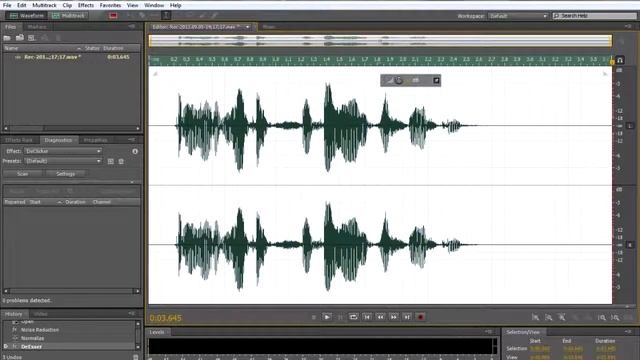Viewport: 640px width, 360px height.
Task: Save the diagnostics preset icon
Action: click(111, 161)
